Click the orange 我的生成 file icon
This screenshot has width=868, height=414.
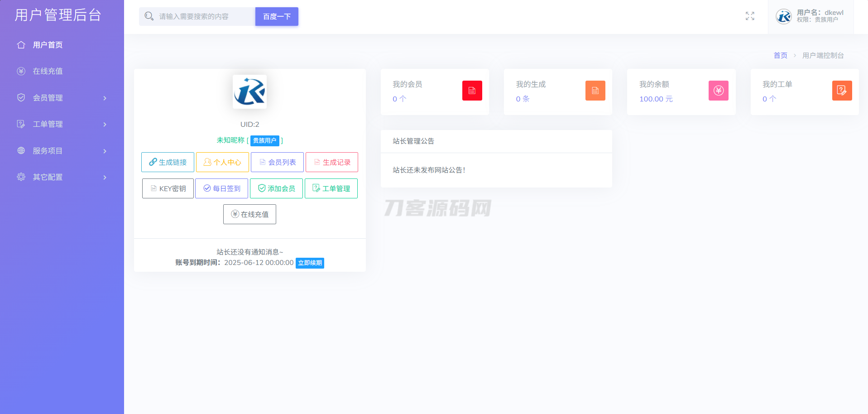pos(595,91)
